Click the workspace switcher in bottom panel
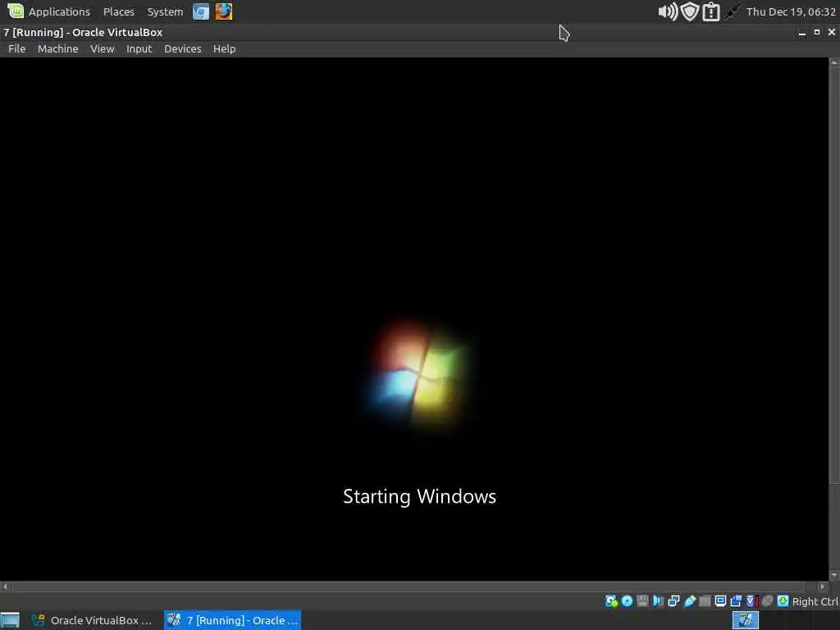 [x=745, y=620]
